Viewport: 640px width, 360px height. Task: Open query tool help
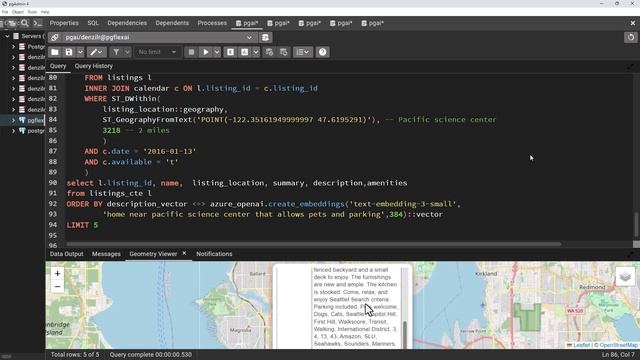pyautogui.click(x=322, y=52)
